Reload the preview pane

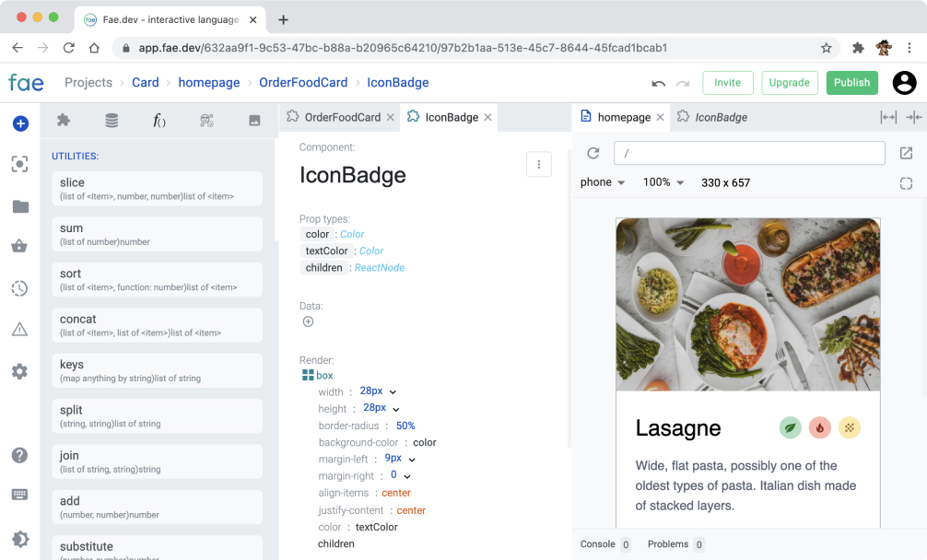click(x=593, y=154)
